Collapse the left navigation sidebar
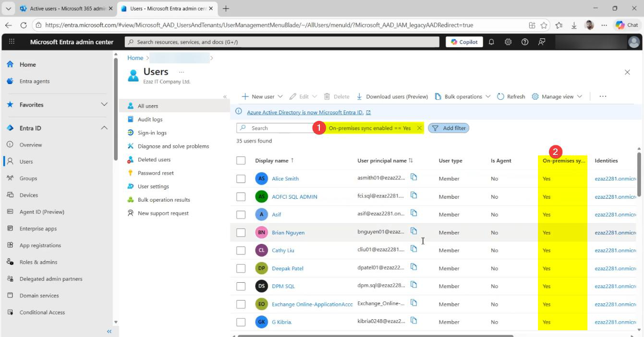644x337 pixels. 109,331
